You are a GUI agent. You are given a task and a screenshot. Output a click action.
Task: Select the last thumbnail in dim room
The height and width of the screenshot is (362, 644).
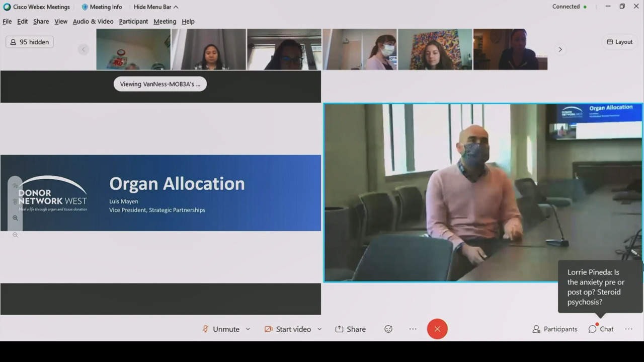[511, 49]
